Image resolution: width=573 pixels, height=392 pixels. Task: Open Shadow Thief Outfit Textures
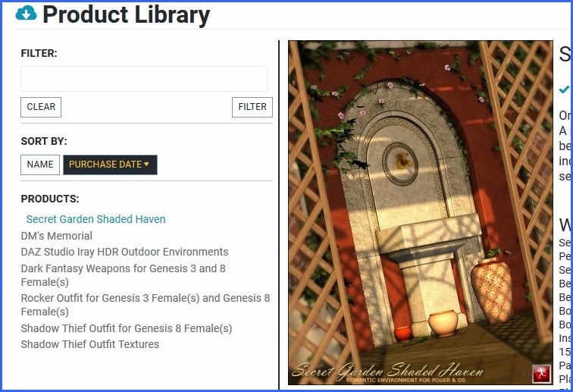click(90, 344)
